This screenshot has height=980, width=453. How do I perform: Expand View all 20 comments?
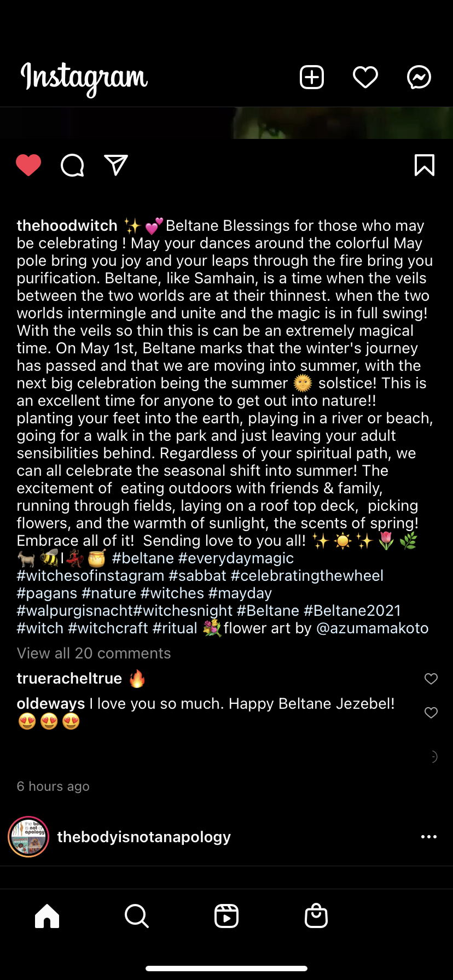[x=94, y=653]
